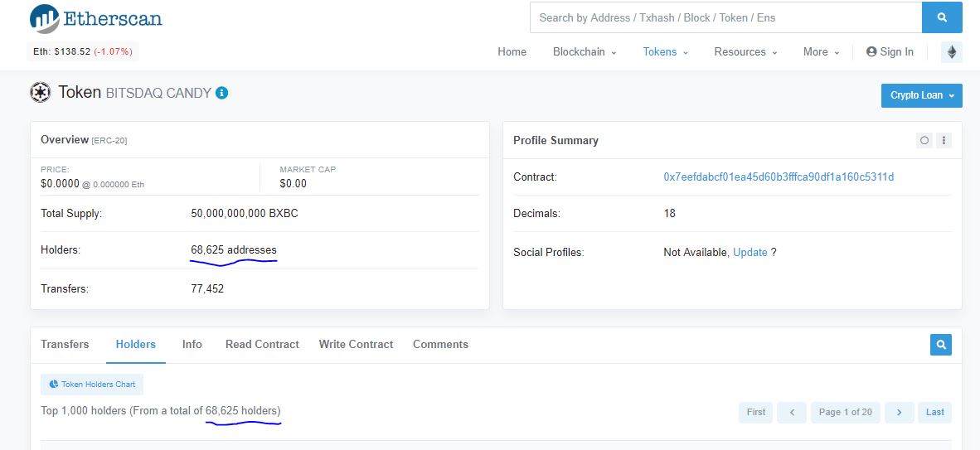Viewport: 980px width, 450px height.
Task: Click the price $0.0000 value
Action: coord(60,184)
